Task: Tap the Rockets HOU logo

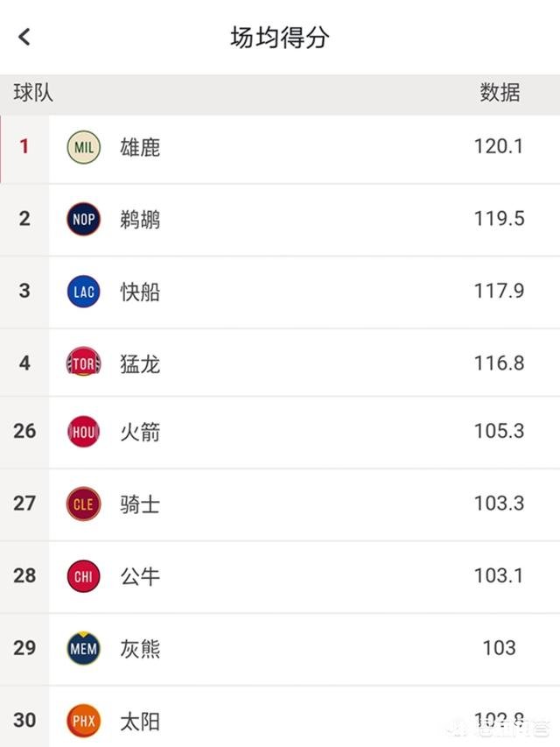Action: [82, 431]
